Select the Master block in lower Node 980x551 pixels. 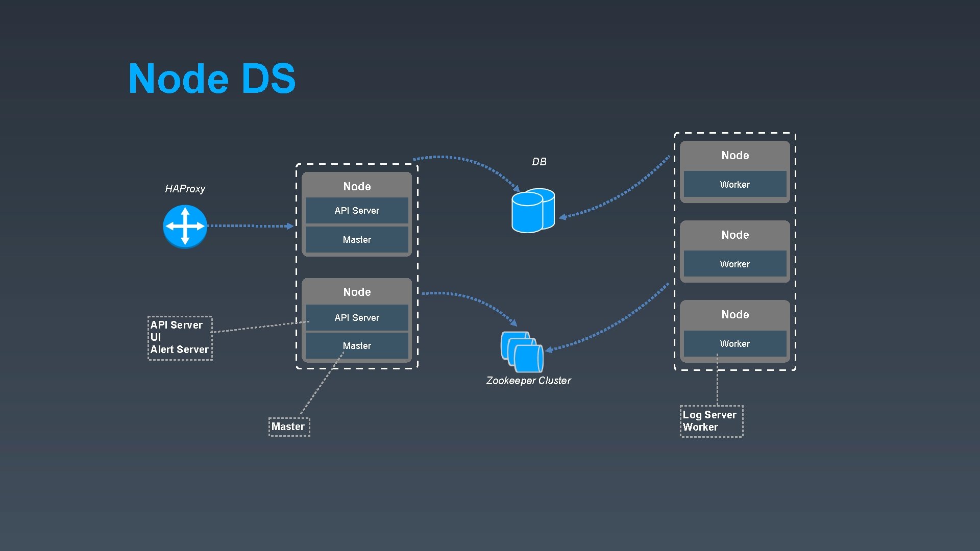pos(356,345)
